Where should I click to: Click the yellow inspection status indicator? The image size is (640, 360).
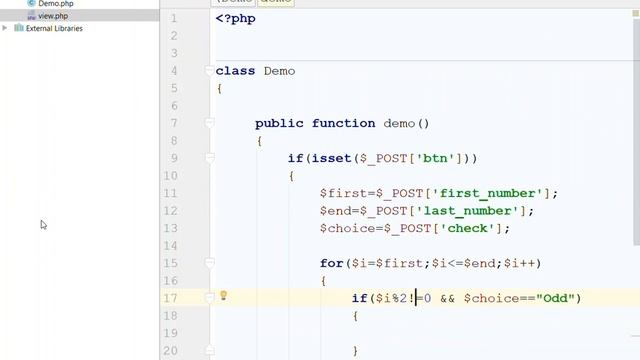tap(636, 13)
